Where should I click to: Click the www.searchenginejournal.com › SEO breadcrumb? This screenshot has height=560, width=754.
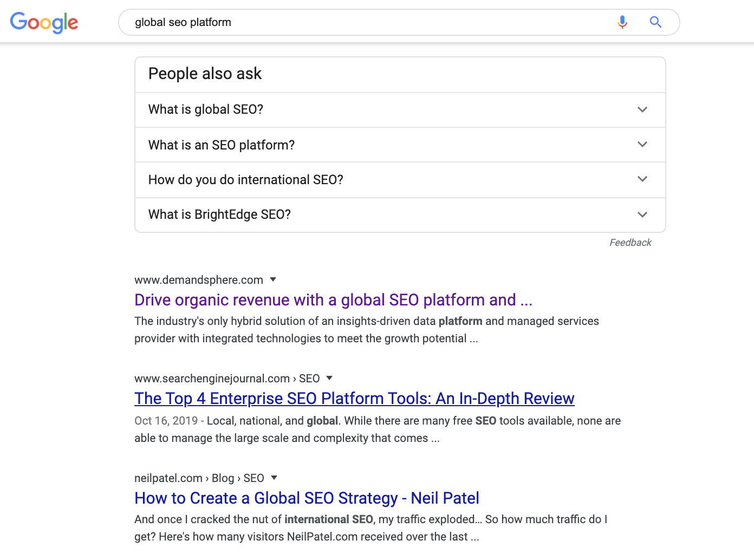227,379
